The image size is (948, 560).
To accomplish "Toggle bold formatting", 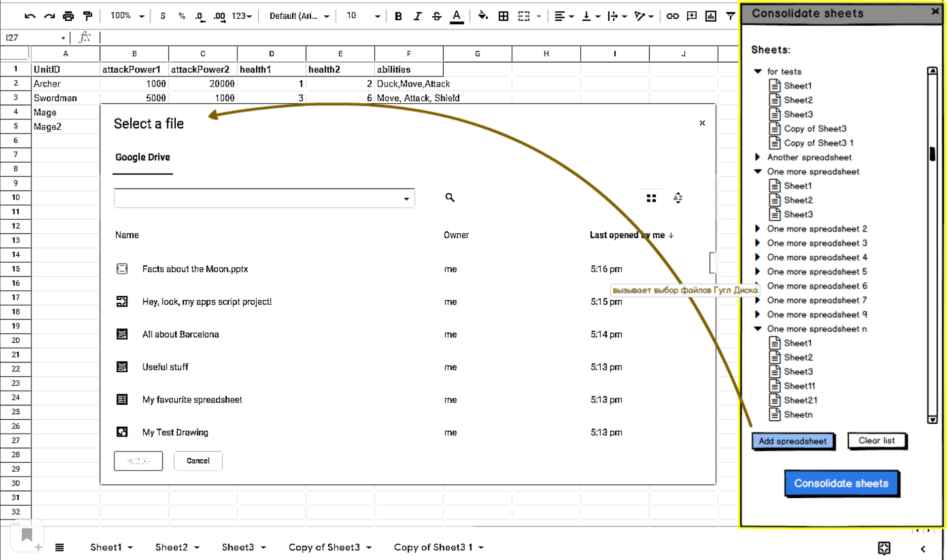I will pyautogui.click(x=398, y=16).
